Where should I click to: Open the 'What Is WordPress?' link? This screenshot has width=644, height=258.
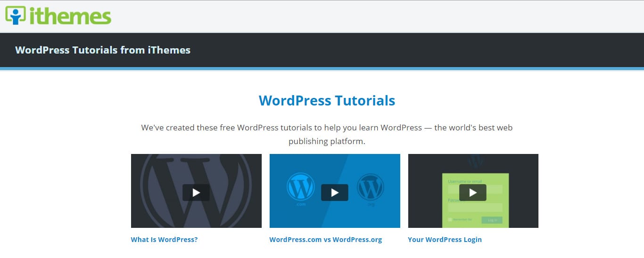click(x=164, y=240)
